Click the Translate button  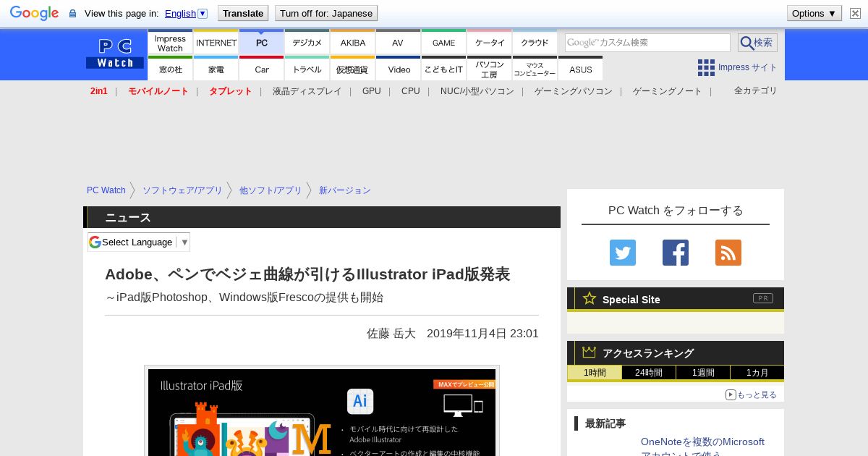[x=243, y=13]
